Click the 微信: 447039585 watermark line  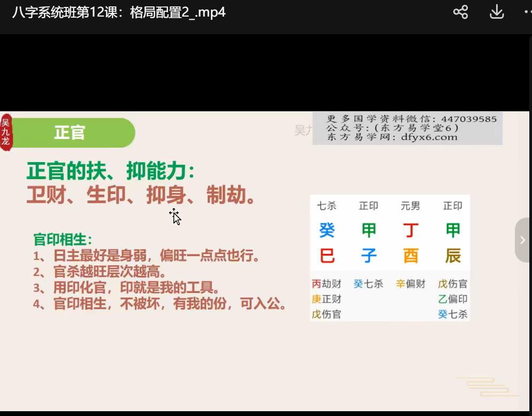(411, 119)
